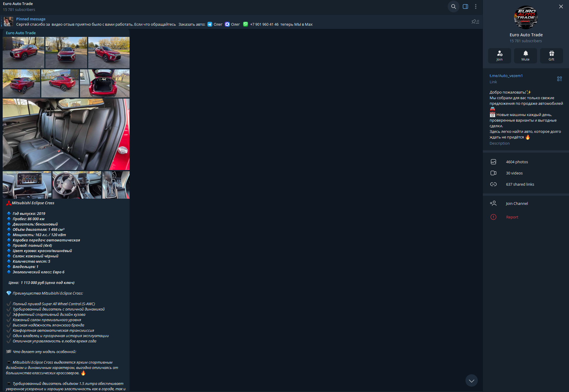
Task: Click the 'Мощность: 163 л.с. / 120 кВт' line
Action: click(x=39, y=235)
